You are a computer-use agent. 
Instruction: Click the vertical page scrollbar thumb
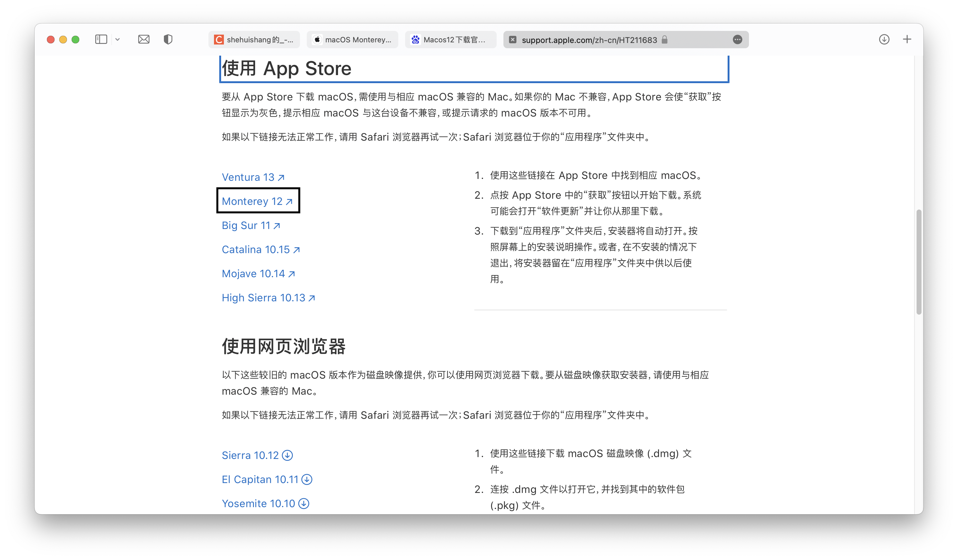pyautogui.click(x=918, y=262)
